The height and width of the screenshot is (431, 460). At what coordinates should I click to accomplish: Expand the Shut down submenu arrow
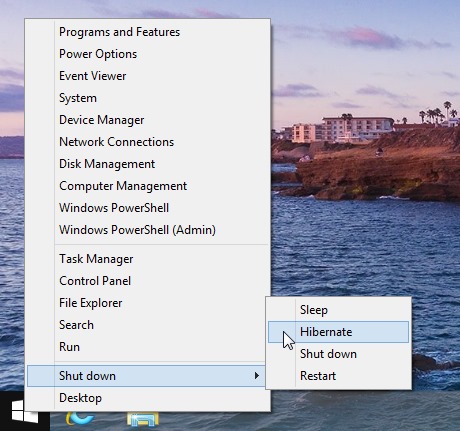[257, 376]
